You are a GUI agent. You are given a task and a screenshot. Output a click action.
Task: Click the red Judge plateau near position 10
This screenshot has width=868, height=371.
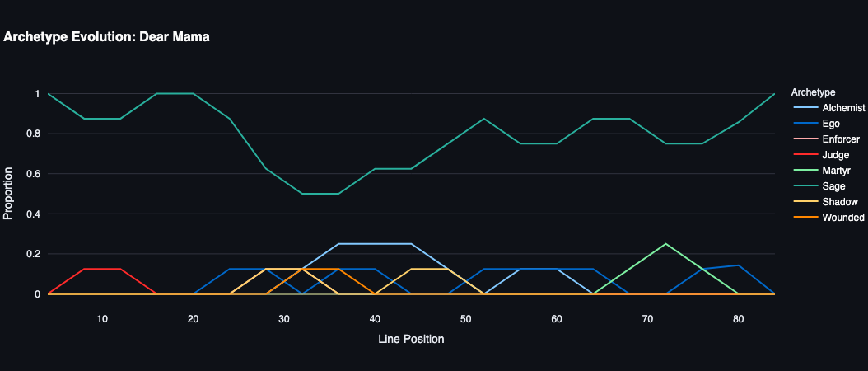coord(102,269)
